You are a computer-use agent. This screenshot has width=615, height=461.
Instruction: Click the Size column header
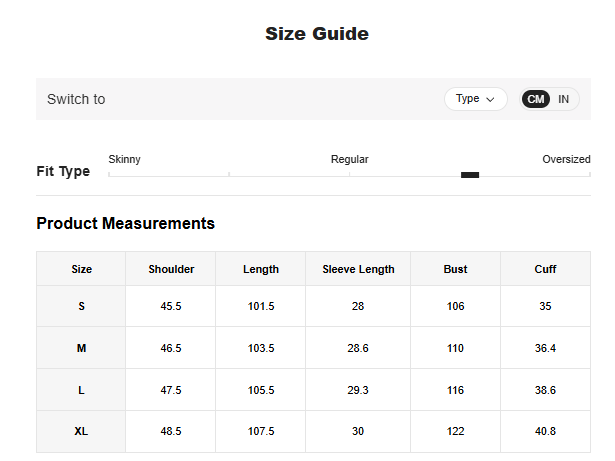click(x=81, y=269)
